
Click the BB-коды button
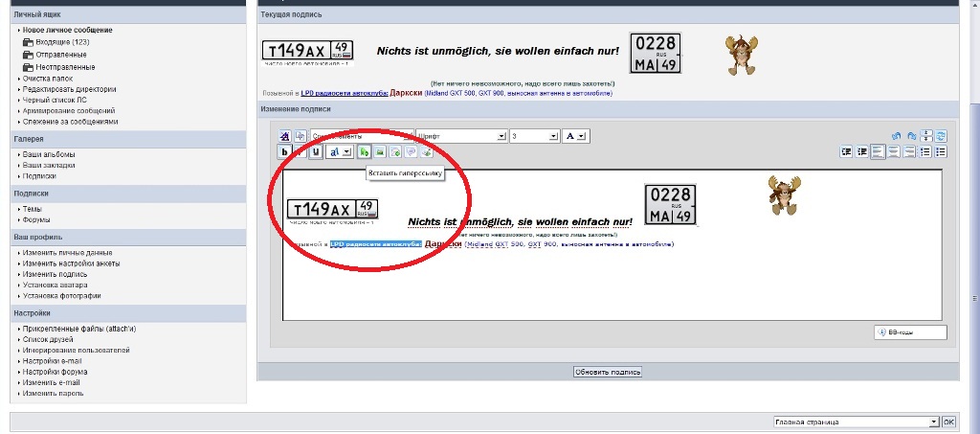coord(909,332)
